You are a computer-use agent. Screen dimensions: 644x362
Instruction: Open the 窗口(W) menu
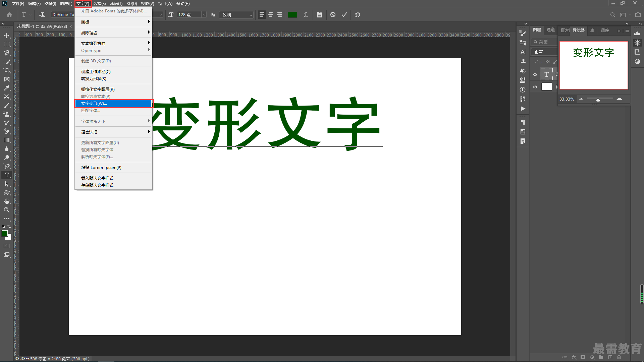(165, 4)
